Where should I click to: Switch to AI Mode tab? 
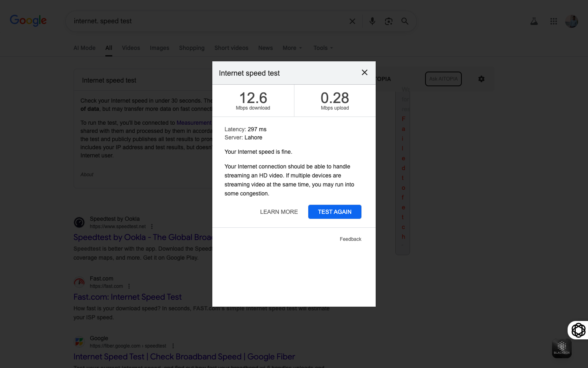[x=85, y=48]
